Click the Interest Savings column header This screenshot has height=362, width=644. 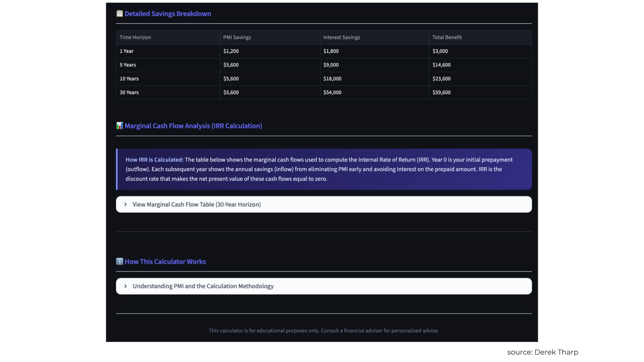tap(341, 37)
